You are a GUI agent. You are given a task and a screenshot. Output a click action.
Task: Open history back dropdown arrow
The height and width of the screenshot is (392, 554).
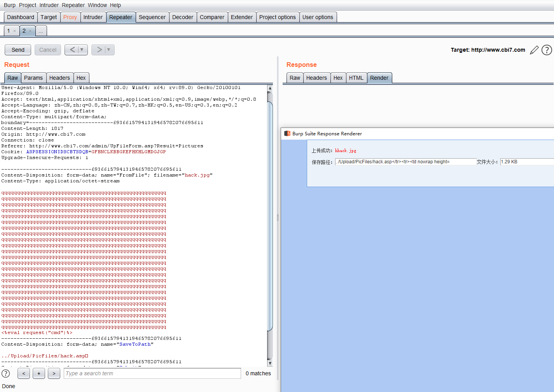(82, 50)
